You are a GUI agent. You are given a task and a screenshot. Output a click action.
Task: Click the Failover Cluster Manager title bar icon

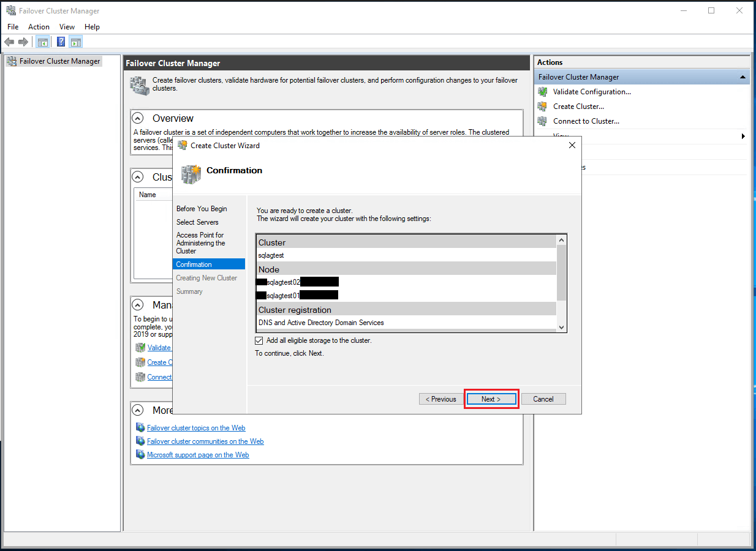coord(10,11)
